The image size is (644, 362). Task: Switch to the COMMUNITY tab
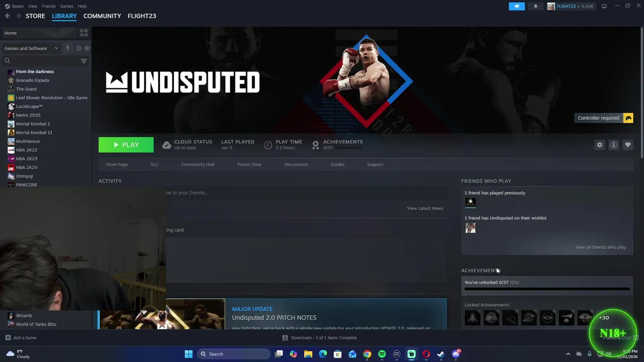point(102,16)
